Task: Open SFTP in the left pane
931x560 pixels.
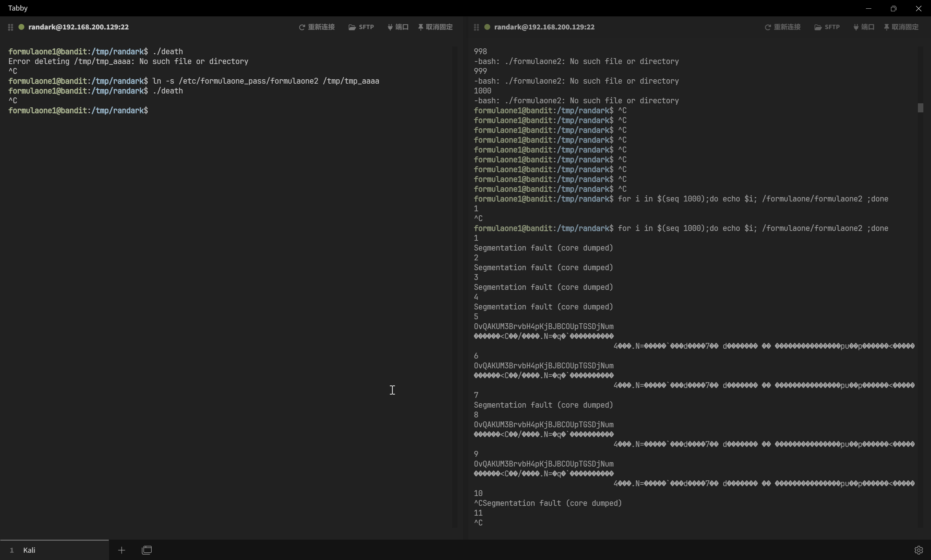Action: [x=361, y=27]
